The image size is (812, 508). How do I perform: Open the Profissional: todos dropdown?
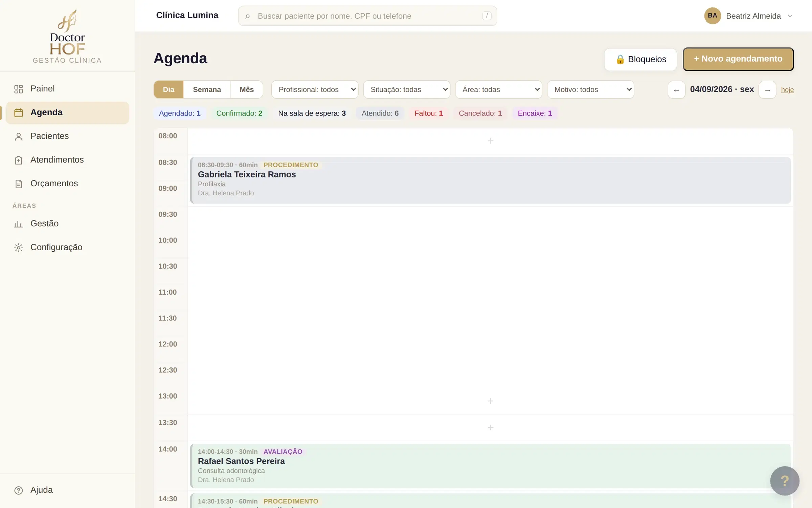point(315,89)
